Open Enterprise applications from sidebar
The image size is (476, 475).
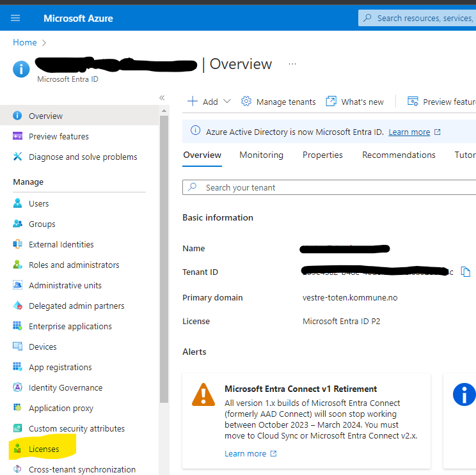[x=70, y=326]
